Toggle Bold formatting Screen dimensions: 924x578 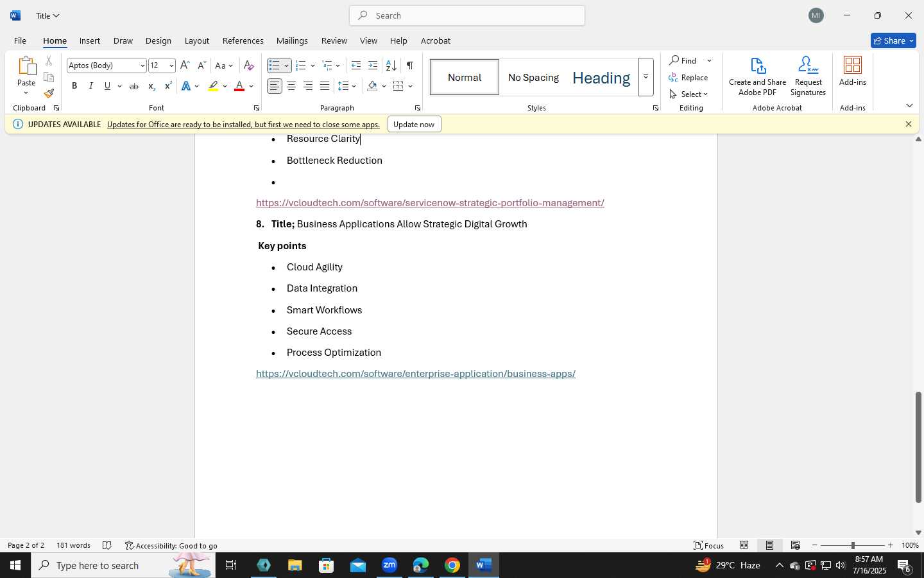(74, 86)
